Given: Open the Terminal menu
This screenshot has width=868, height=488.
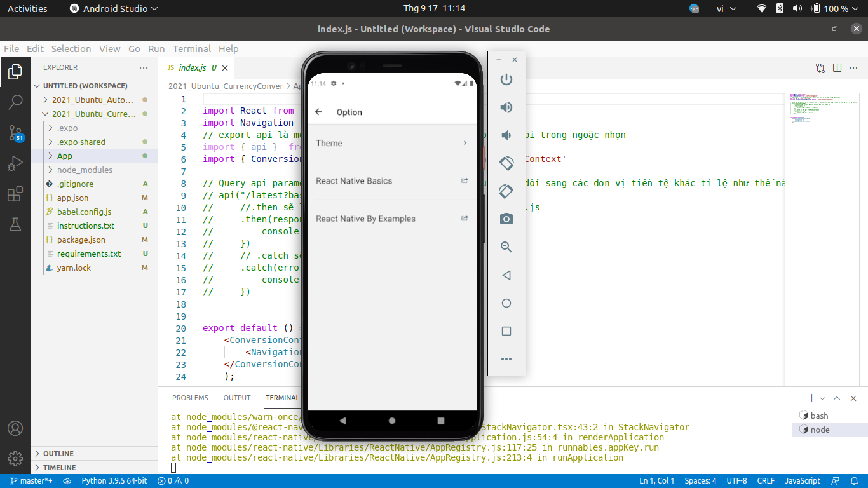Looking at the screenshot, I should [x=191, y=48].
